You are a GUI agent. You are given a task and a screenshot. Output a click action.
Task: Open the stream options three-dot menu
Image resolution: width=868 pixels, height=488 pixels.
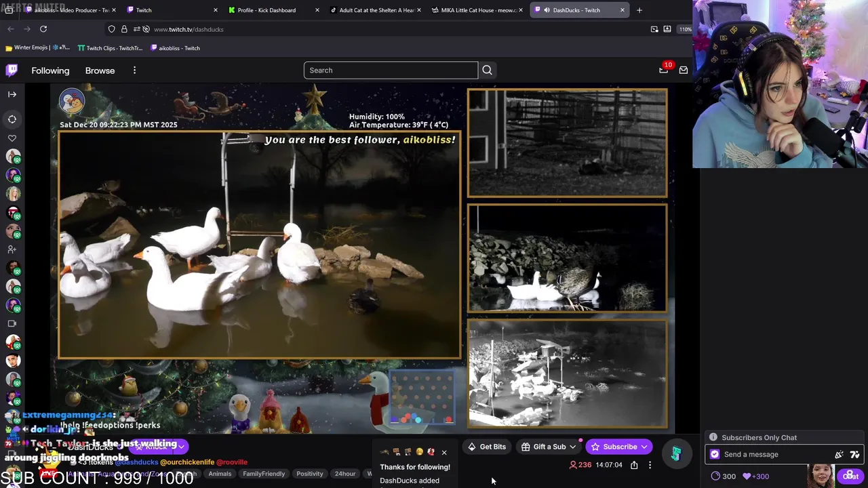(650, 465)
